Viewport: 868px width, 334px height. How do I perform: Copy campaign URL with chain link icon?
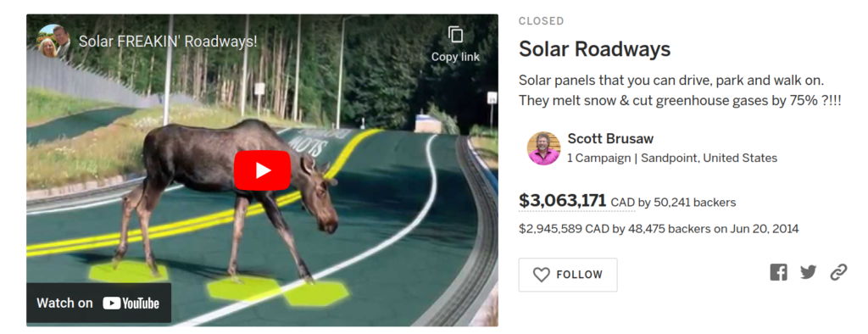pyautogui.click(x=838, y=272)
